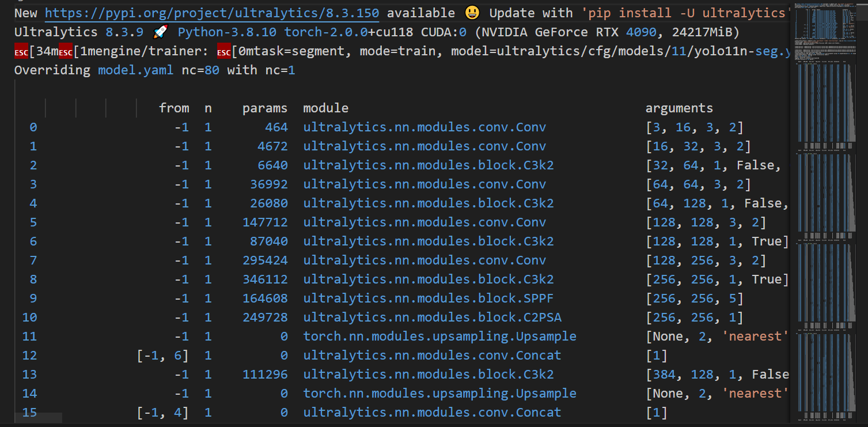868x427 pixels.
Task: Click the arguments '[3, 16, 3, 2]'
Action: point(695,127)
